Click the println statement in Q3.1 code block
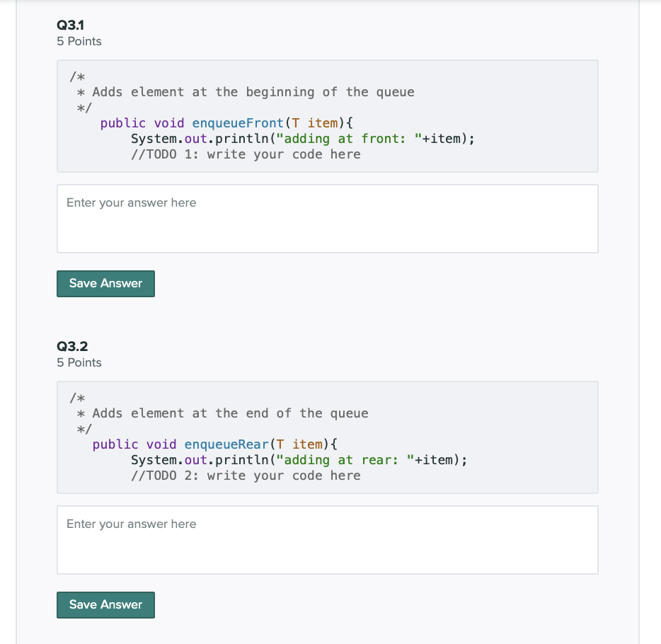Screen dimensions: 661x644 [x=302, y=138]
